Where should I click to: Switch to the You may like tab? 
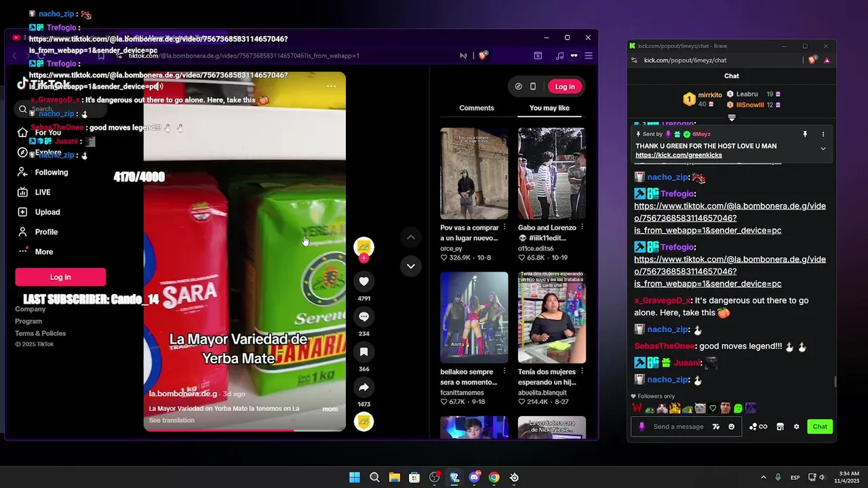549,108
